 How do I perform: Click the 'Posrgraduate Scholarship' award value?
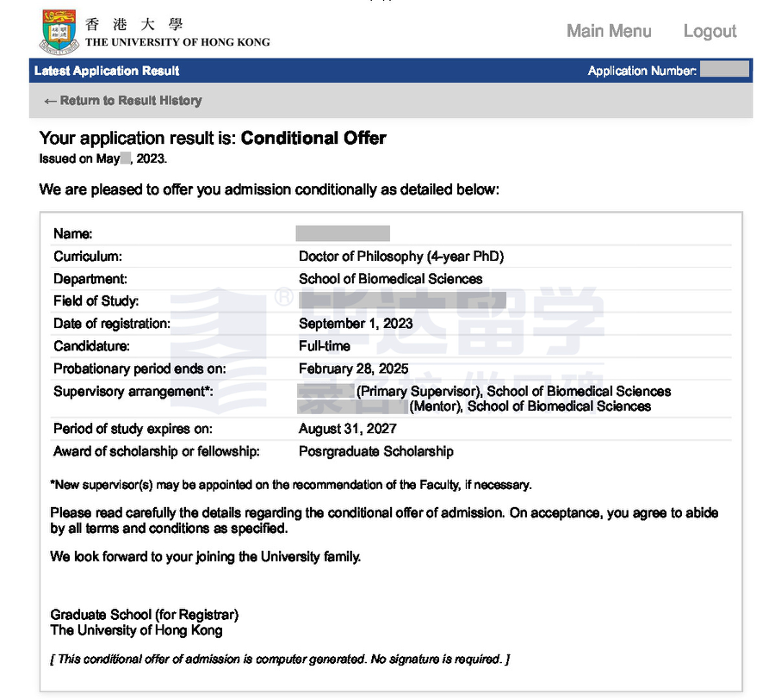pyautogui.click(x=376, y=451)
